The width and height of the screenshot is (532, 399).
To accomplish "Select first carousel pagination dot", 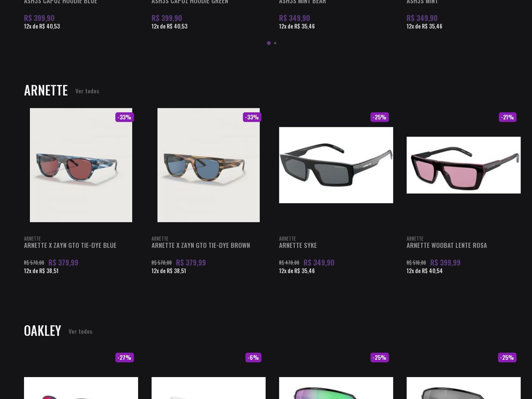I will 269,43.
